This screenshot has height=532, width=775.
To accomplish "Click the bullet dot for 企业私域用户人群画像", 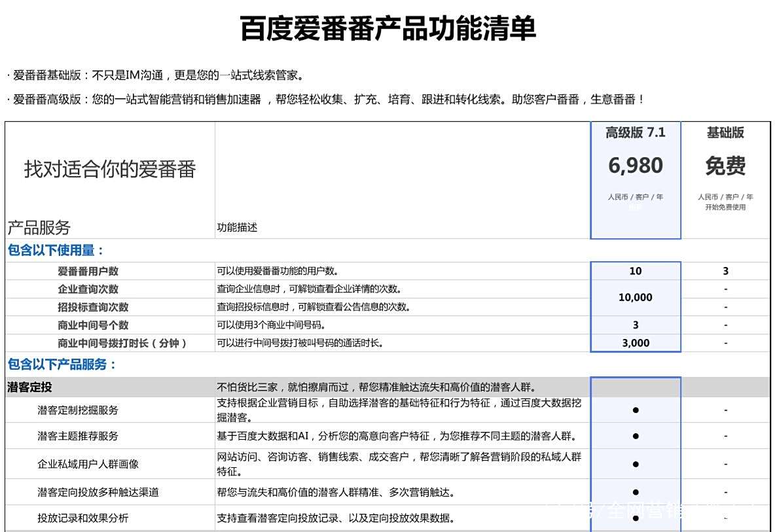I will pyautogui.click(x=635, y=463).
